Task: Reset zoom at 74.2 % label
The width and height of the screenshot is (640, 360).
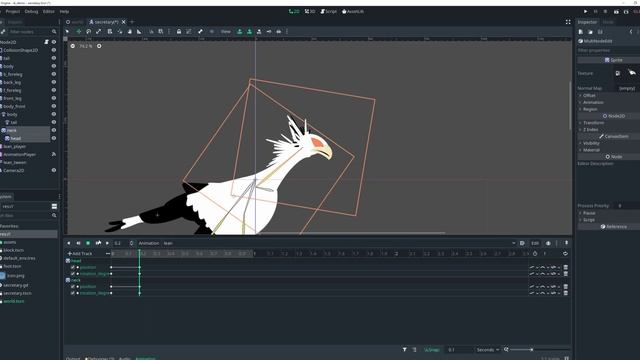Action: click(86, 46)
